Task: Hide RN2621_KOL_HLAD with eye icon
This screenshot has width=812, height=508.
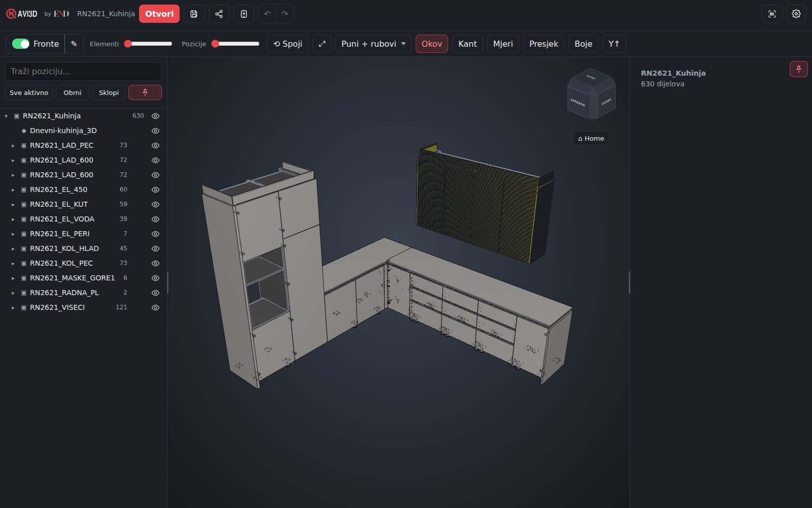Action: click(x=156, y=248)
